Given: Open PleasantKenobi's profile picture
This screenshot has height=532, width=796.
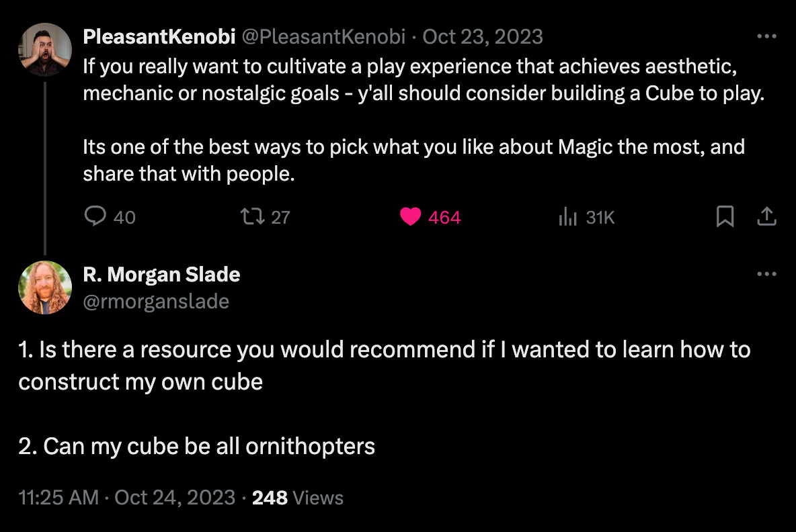Looking at the screenshot, I should point(45,50).
